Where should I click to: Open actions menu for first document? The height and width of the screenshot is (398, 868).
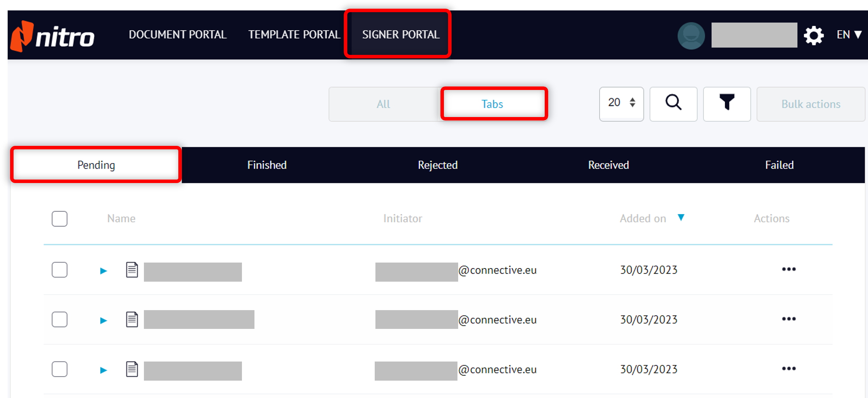click(789, 270)
